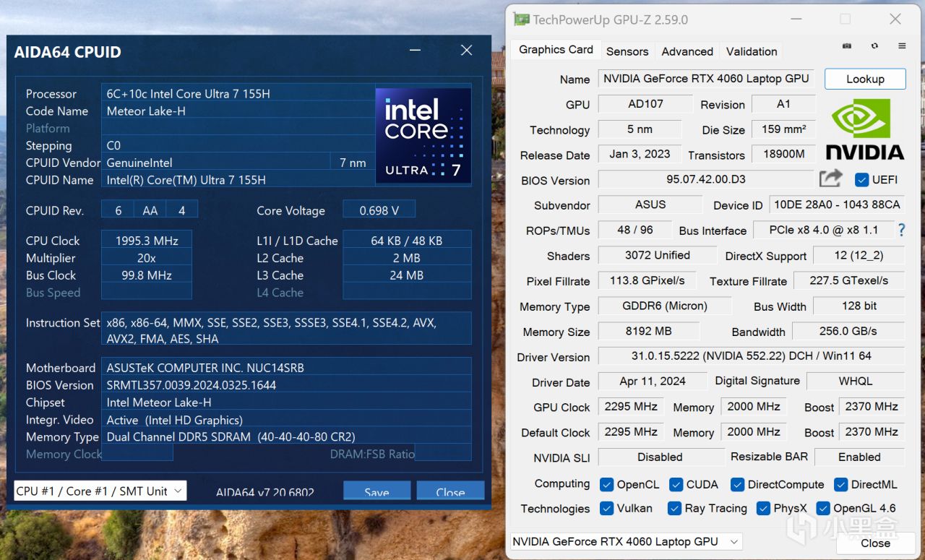Minimize the AIDA64 CPUID window
This screenshot has height=560, width=925.
coord(415,51)
